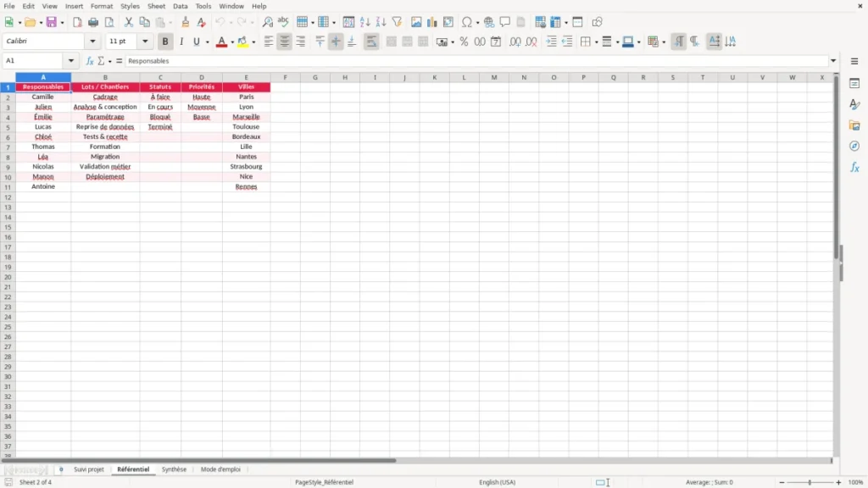The image size is (868, 488).
Task: Open the Tools menu
Action: point(203,6)
